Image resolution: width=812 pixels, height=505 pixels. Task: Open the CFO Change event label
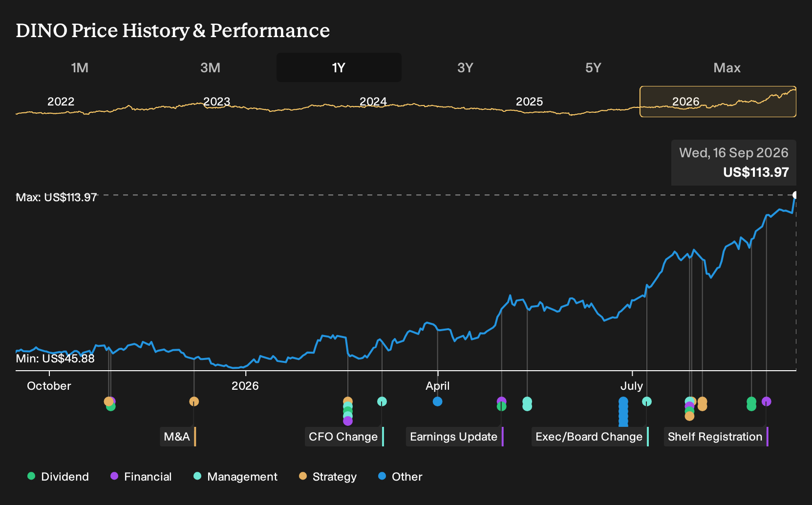(344, 437)
